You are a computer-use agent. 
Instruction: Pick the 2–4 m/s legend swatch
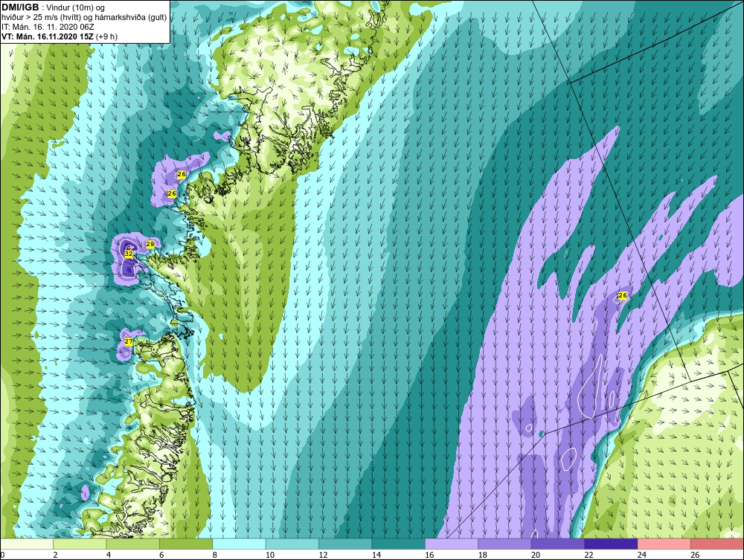click(x=80, y=544)
